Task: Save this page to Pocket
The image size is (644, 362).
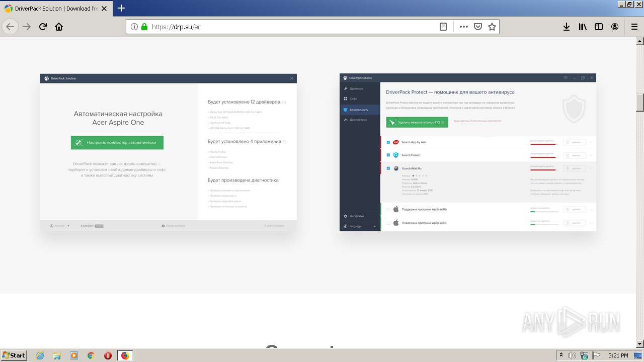Action: [x=478, y=27]
